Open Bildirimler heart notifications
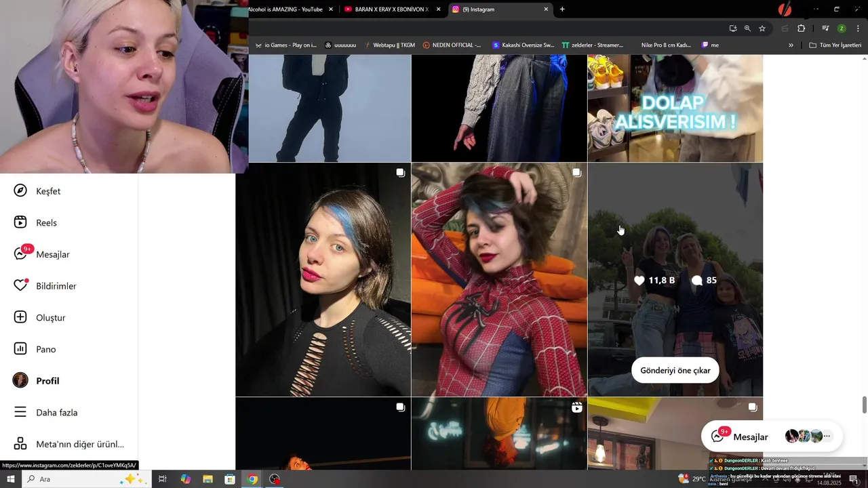Image resolution: width=868 pixels, height=488 pixels. point(44,286)
